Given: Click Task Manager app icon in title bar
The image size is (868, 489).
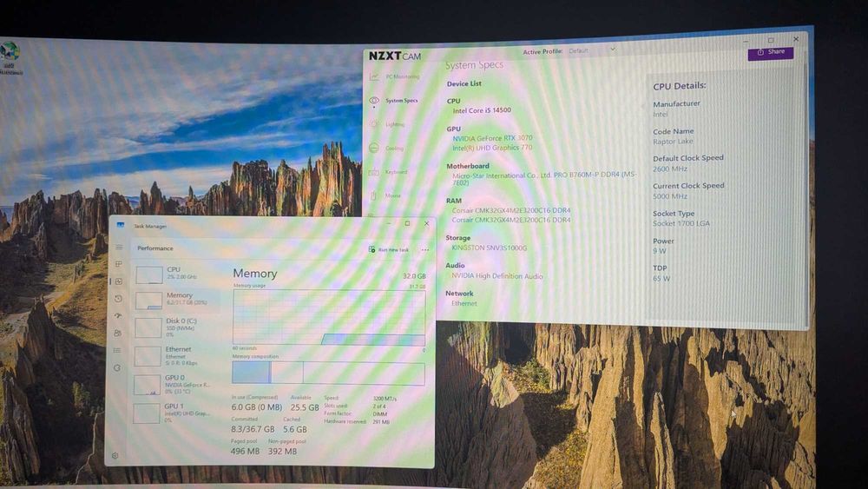Looking at the screenshot, I should pos(120,225).
